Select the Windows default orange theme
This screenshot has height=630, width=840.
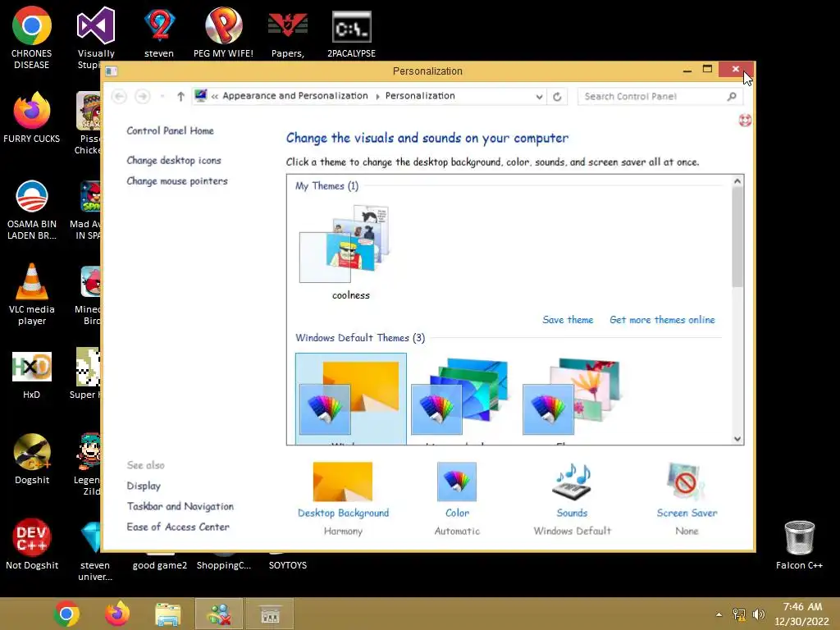pyautogui.click(x=350, y=399)
